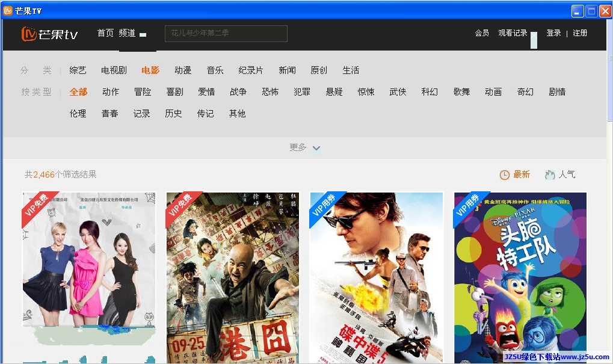This screenshot has width=613, height=364.
Task: Filter movies by 奇幻 type
Action: (525, 92)
